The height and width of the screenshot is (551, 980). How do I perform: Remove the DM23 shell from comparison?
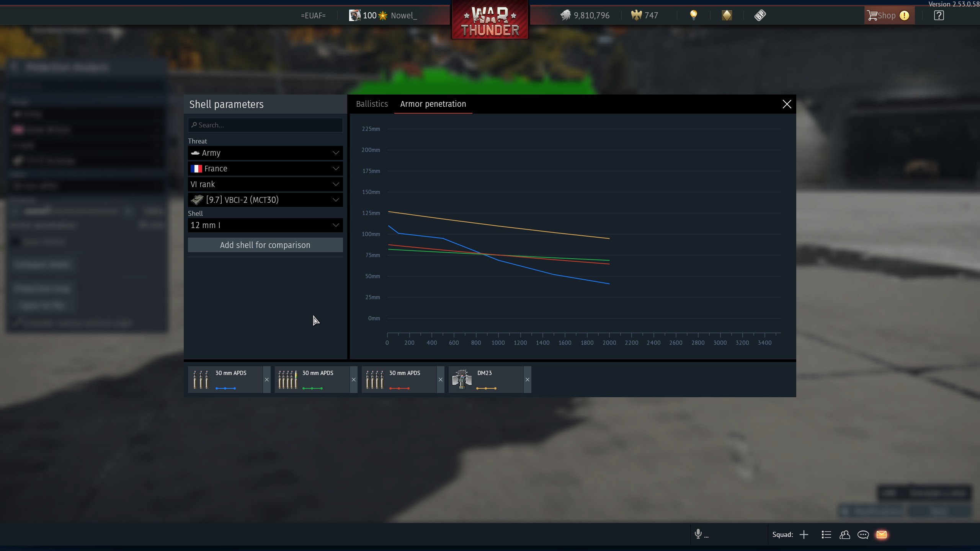pos(528,380)
